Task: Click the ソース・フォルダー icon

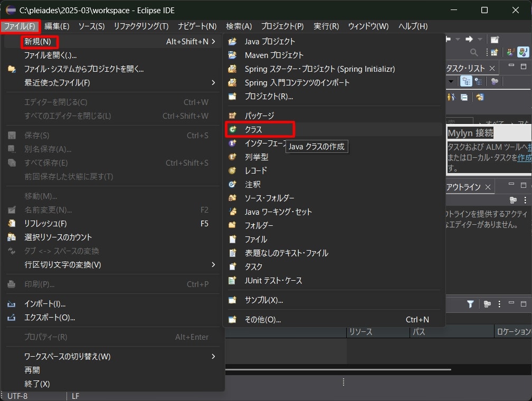Action: (232, 198)
